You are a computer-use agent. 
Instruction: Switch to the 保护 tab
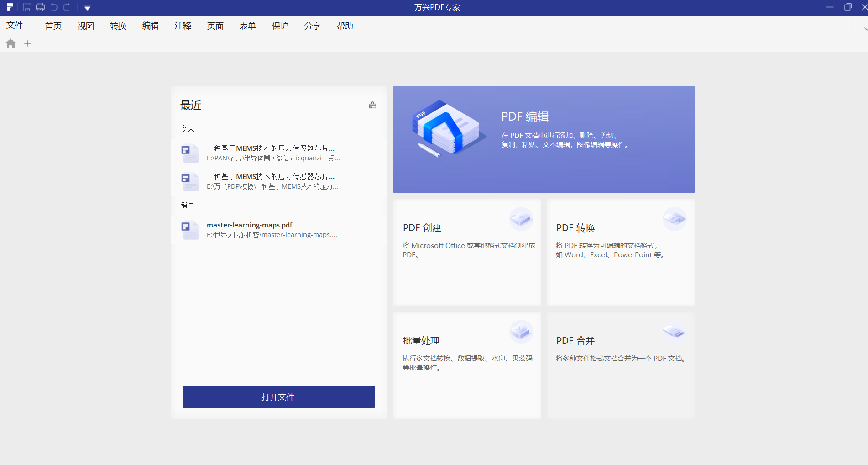click(x=280, y=26)
